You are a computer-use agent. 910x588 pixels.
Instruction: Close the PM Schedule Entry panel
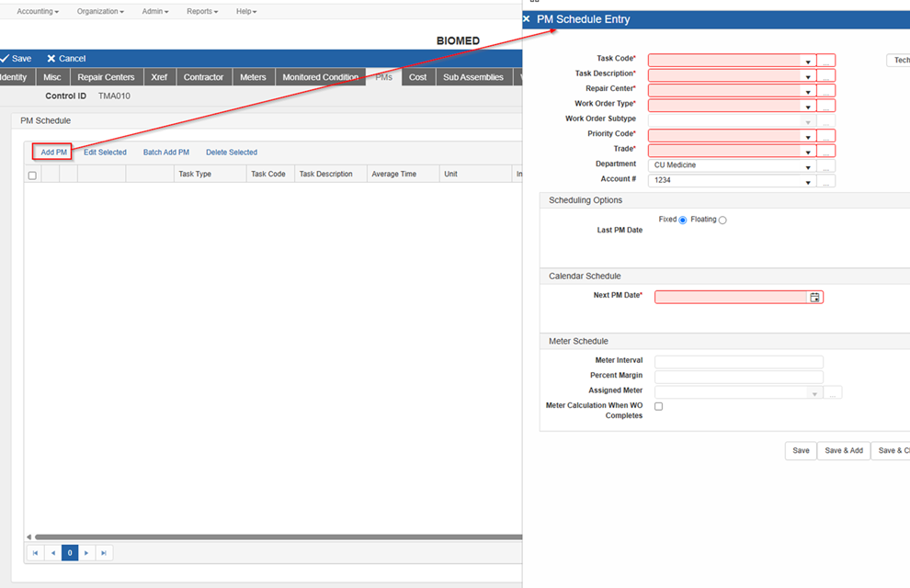(x=527, y=19)
